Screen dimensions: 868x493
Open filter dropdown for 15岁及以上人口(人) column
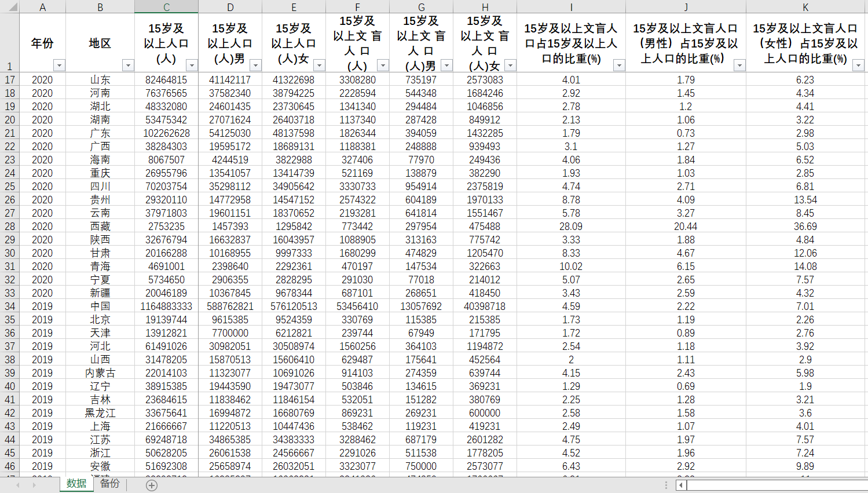pos(192,65)
